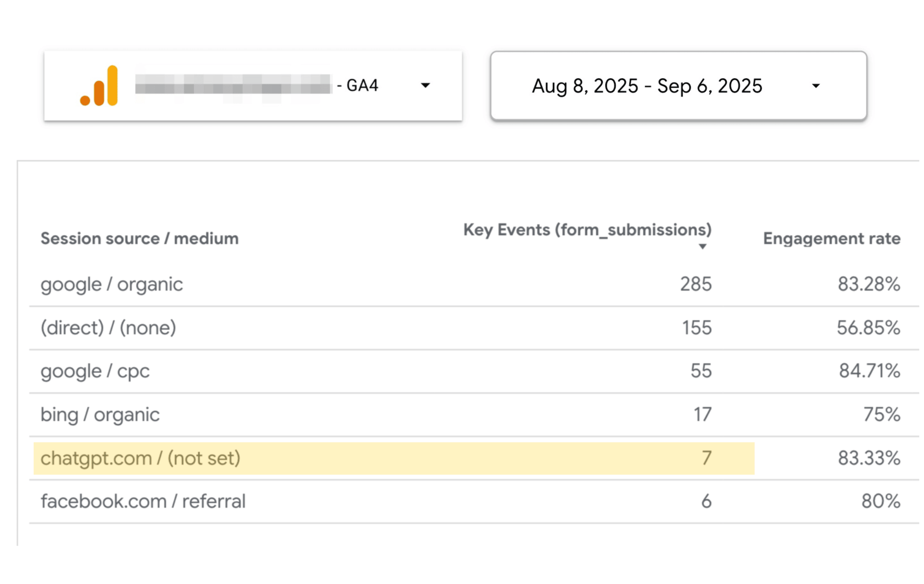The image size is (924, 584).
Task: Click the 7 form submissions value
Action: click(707, 458)
